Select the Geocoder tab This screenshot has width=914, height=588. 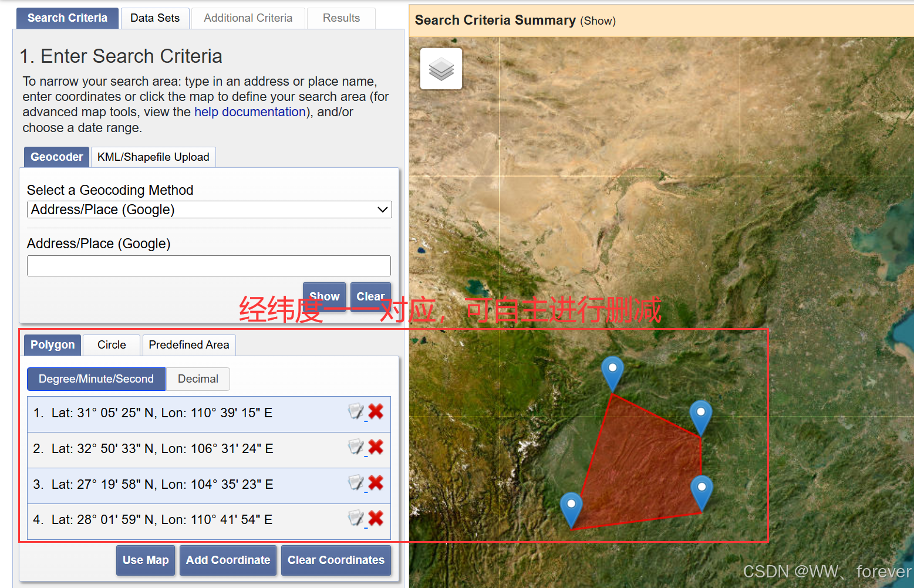coord(56,157)
